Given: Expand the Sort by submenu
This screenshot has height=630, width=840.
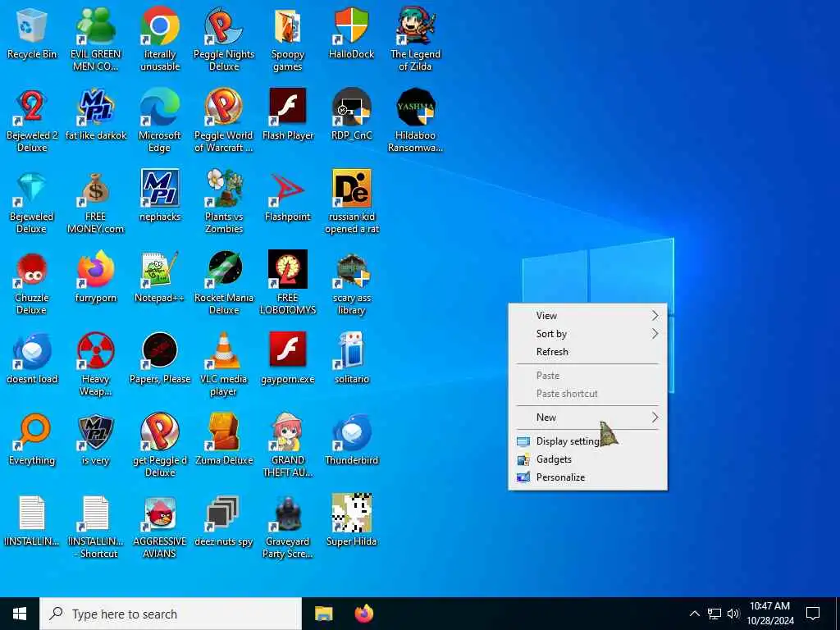Looking at the screenshot, I should pos(587,334).
